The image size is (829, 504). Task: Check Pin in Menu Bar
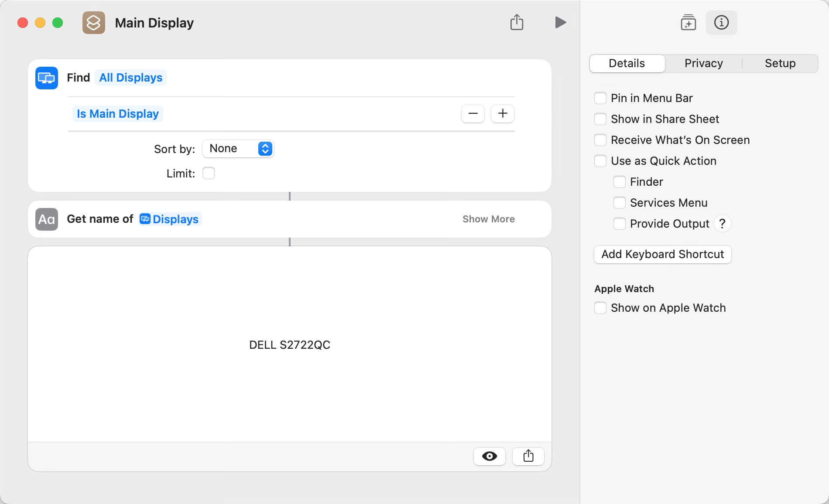point(600,98)
